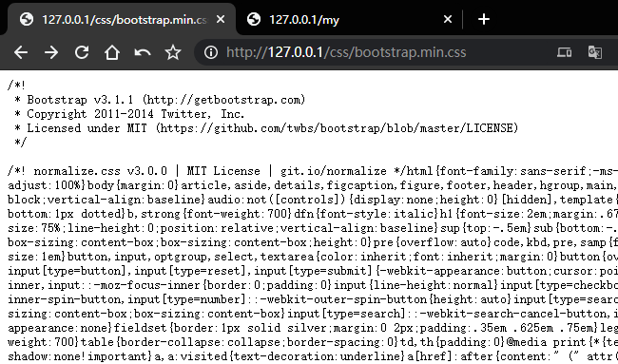This screenshot has height=364, width=618.
Task: Click the globe favicon on the 127.0.0.1/my tab
Action: [x=254, y=19]
